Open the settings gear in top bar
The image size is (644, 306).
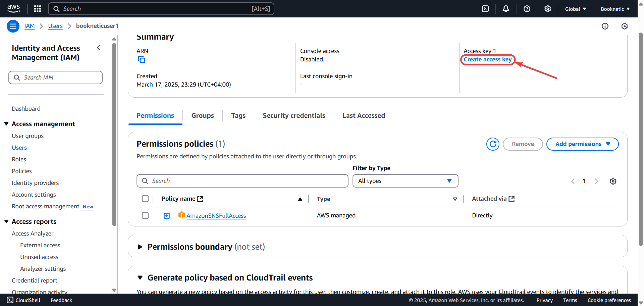[548, 9]
